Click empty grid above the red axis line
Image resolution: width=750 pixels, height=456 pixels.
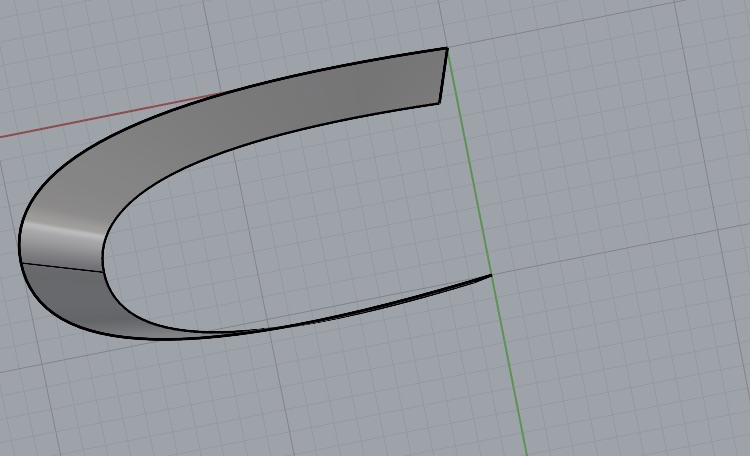(x=100, y=50)
